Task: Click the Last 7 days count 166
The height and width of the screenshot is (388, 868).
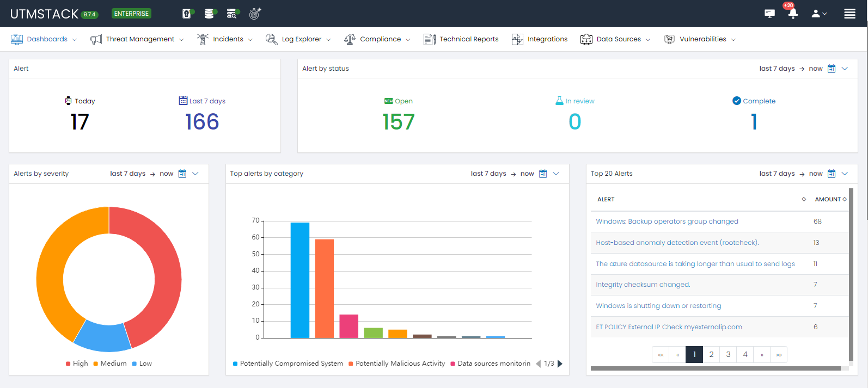Action: (x=202, y=122)
